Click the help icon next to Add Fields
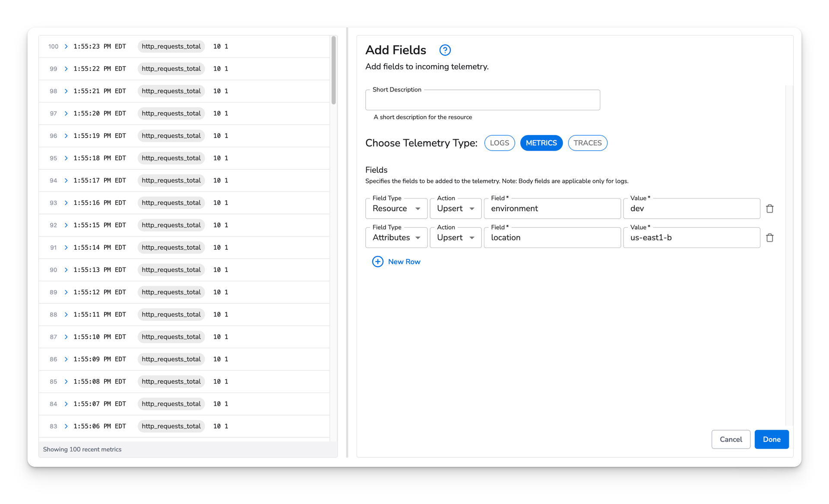This screenshot has height=504, width=829. tap(445, 50)
